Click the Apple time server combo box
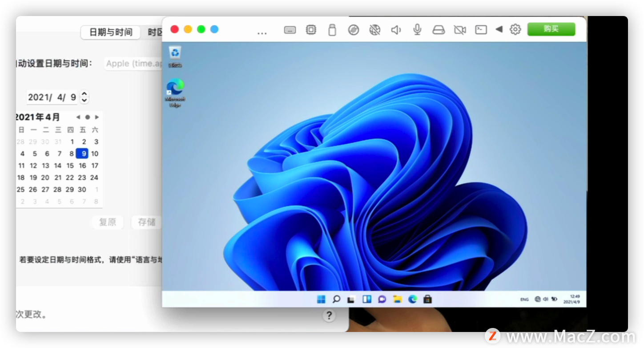 133,64
